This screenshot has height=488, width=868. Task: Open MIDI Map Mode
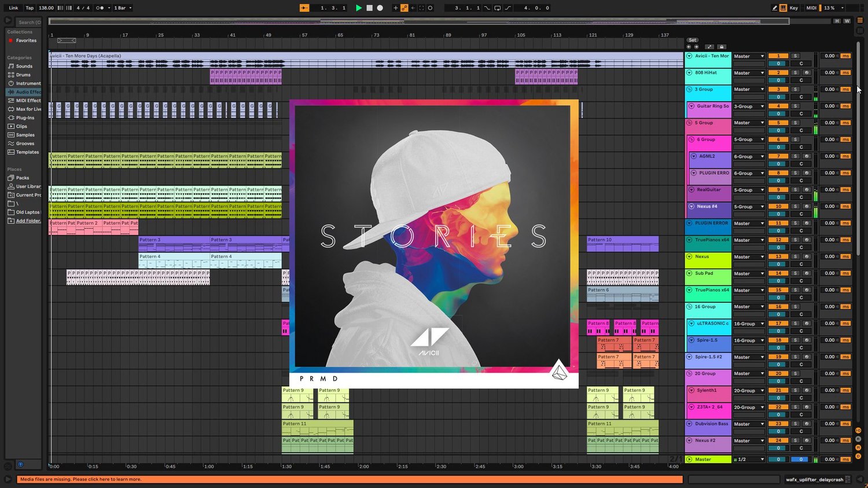click(x=811, y=8)
